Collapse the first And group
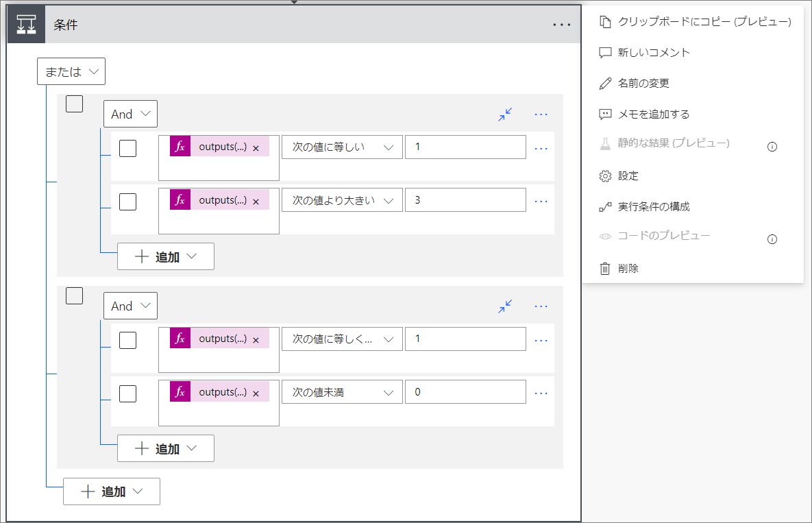This screenshot has height=523, width=812. point(506,114)
